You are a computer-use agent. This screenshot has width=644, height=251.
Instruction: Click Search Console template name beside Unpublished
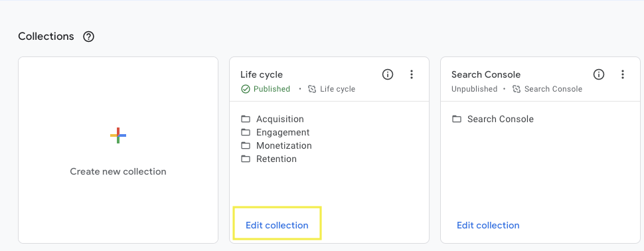click(x=553, y=89)
